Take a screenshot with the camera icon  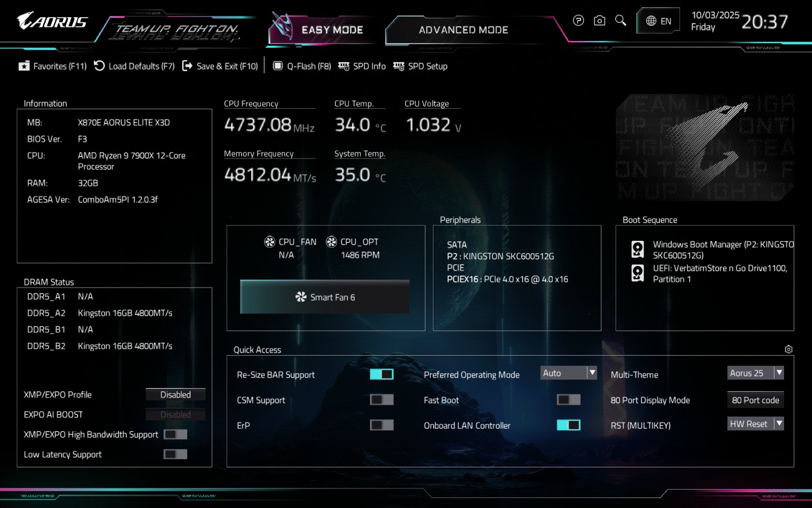(x=599, y=20)
